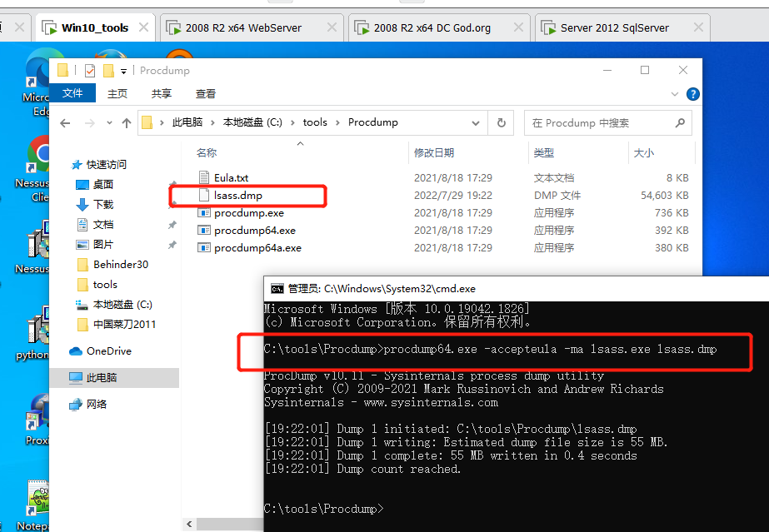Click the 本地磁盘 (C:) breadcrumb in address bar
Viewport: 769px width, 532px height.
(252, 122)
